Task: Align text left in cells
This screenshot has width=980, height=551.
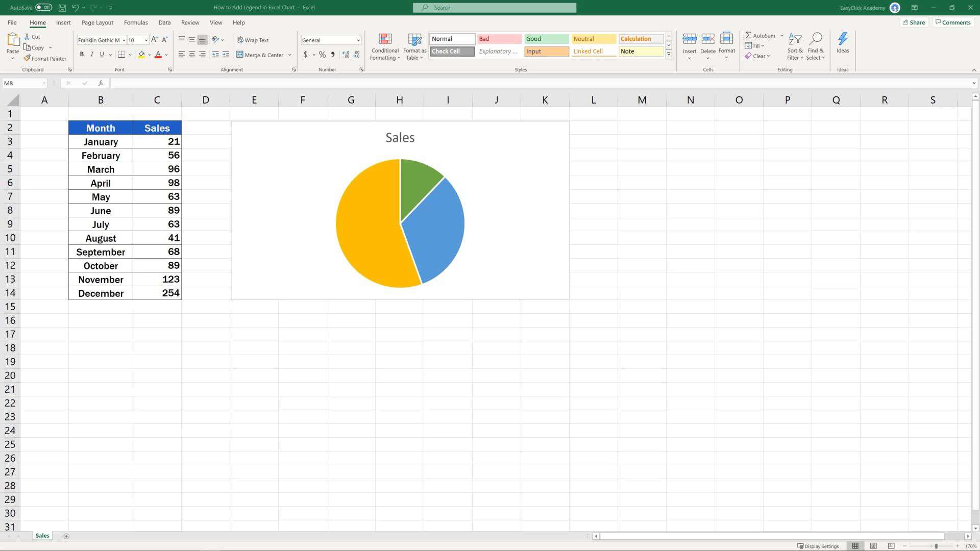Action: pos(181,55)
